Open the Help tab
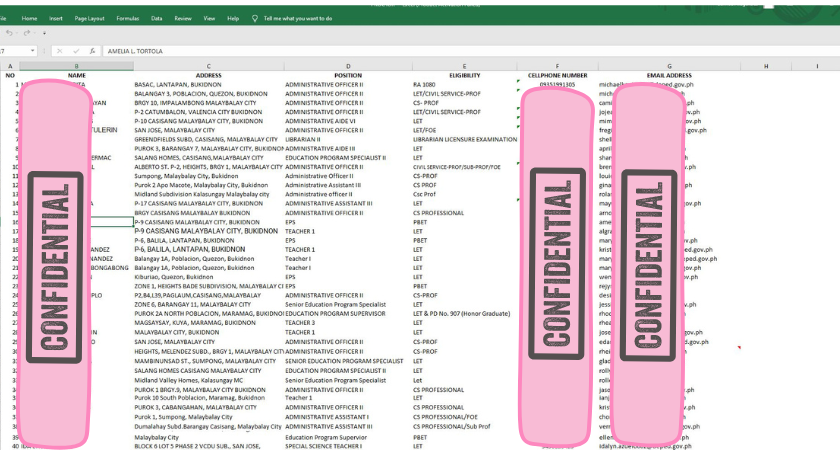Screen dimensions: 840x450 (x=233, y=18)
